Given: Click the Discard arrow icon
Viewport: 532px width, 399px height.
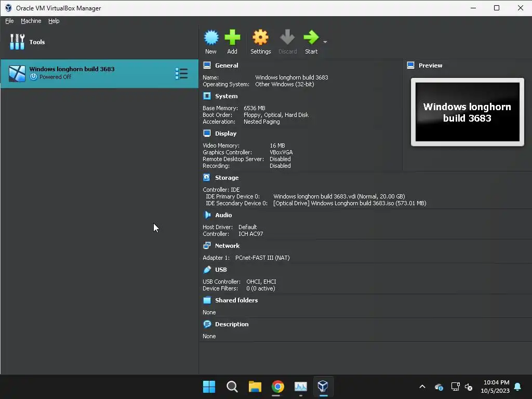Looking at the screenshot, I should click(287, 37).
